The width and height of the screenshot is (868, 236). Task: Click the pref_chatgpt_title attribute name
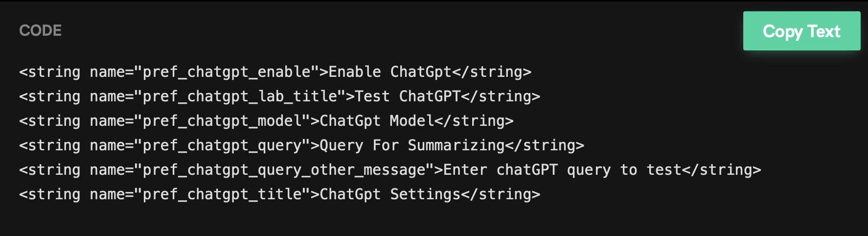[222, 194]
